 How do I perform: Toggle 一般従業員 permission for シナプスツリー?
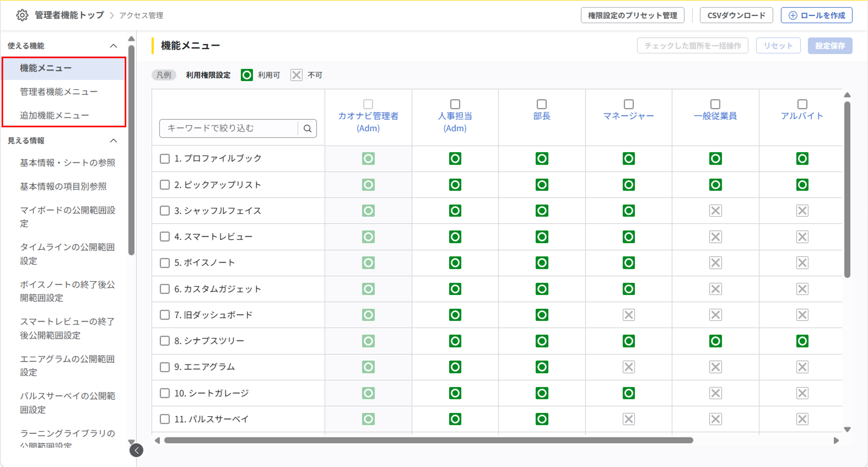coord(715,341)
